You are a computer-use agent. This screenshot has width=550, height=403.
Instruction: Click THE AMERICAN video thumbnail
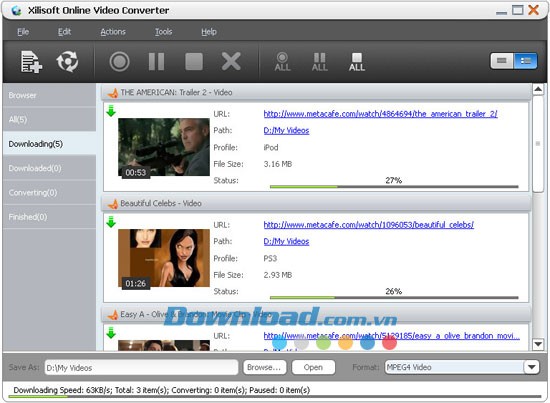[x=164, y=147]
